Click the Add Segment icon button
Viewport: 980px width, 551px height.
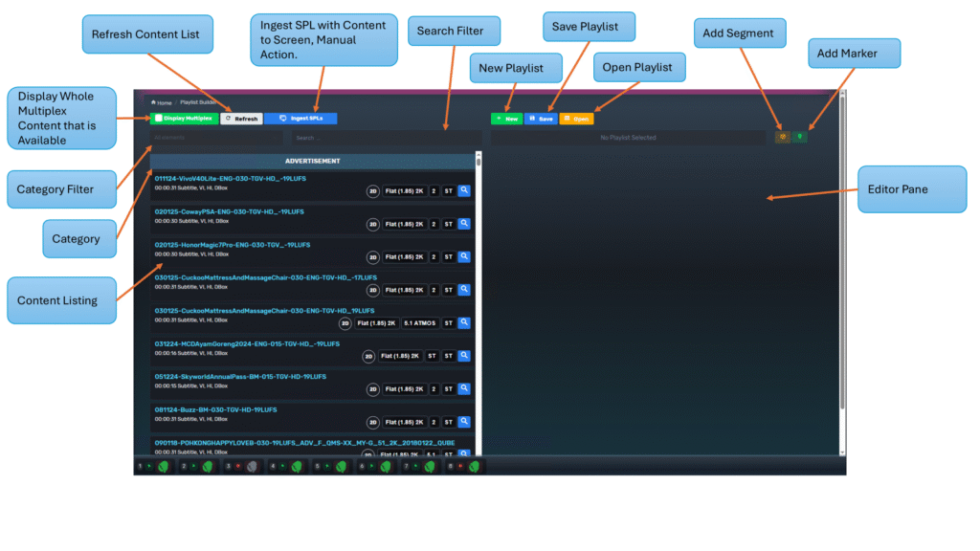tap(783, 137)
